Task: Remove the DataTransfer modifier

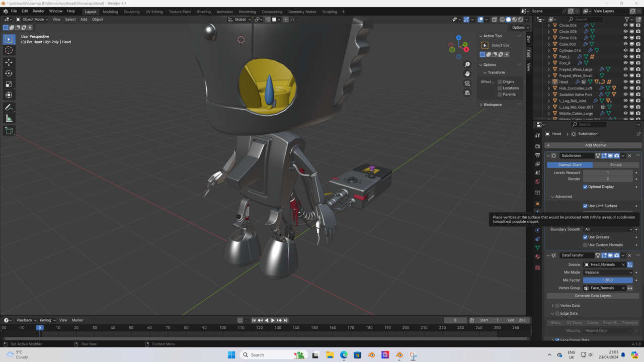Action: 629,255
